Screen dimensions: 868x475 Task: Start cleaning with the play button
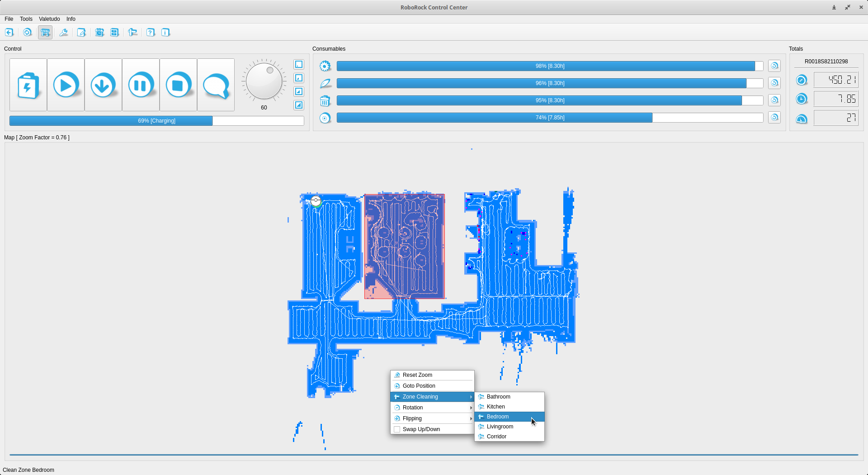point(66,85)
